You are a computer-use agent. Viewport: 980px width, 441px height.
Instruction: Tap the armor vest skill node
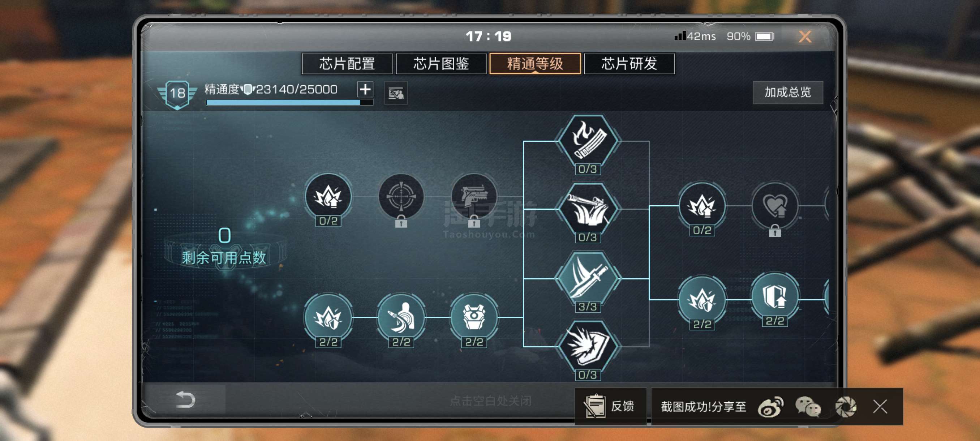pos(474,317)
